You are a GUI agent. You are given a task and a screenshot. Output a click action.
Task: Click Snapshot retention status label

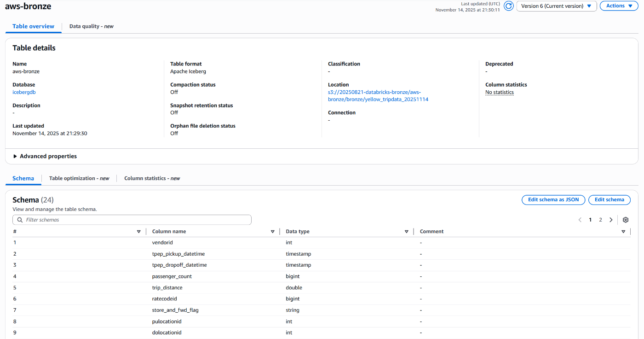coord(201,105)
